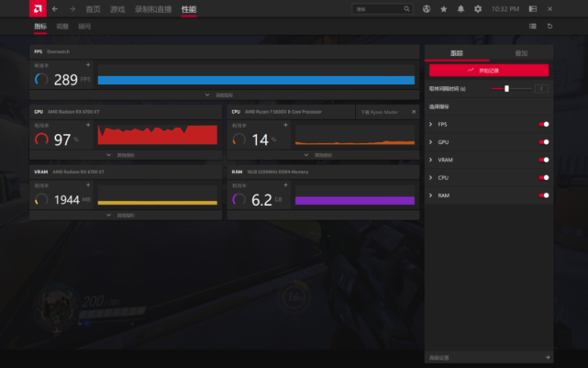
Task: Expand the RAM chevron in metrics list
Action: (x=431, y=195)
